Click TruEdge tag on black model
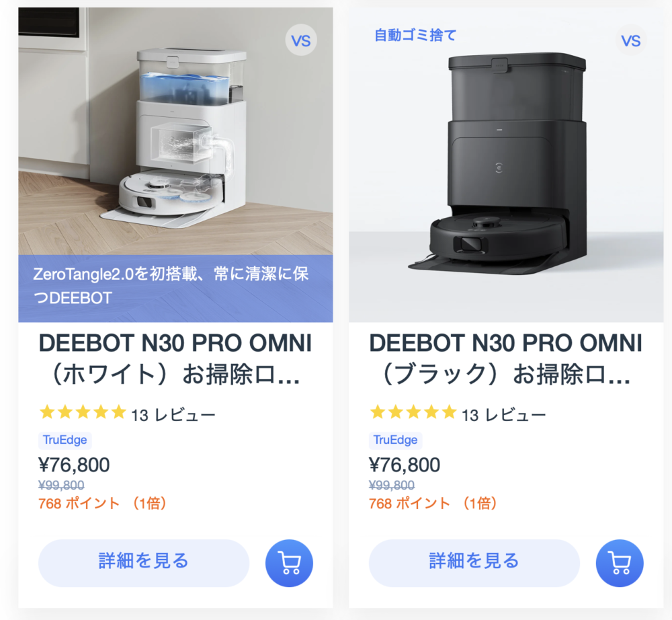 tap(395, 440)
